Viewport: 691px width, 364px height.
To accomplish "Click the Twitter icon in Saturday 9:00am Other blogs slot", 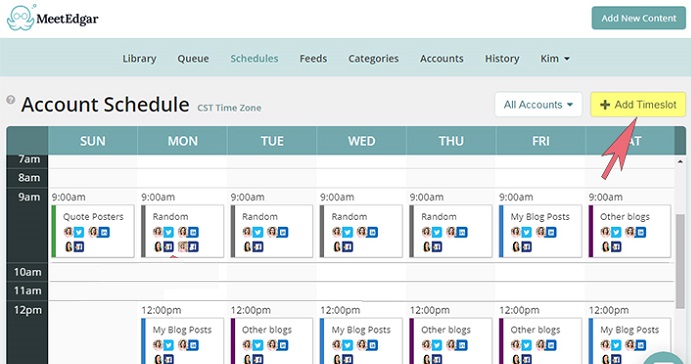I will [616, 232].
